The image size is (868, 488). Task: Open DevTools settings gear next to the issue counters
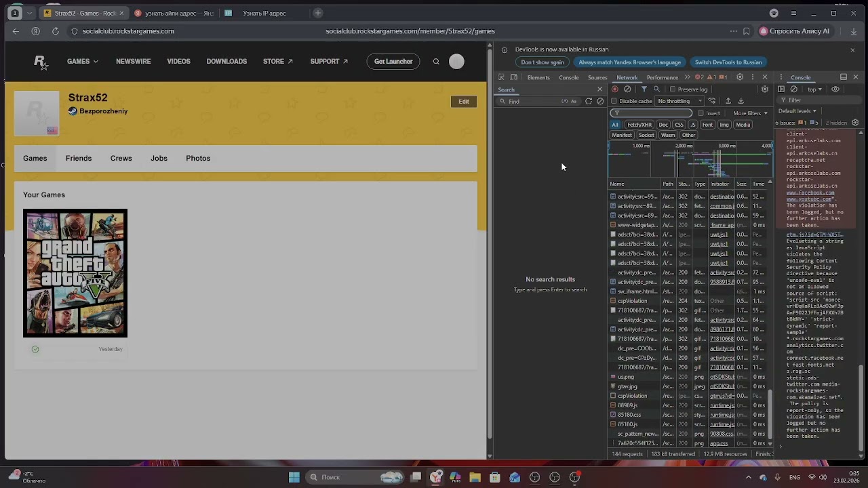[740, 77]
